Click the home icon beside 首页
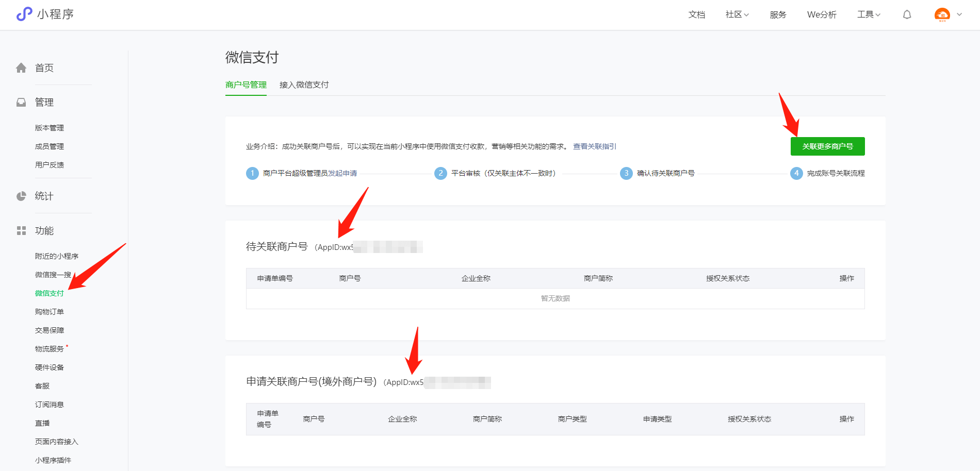Image resolution: width=980 pixels, height=471 pixels. click(x=21, y=68)
